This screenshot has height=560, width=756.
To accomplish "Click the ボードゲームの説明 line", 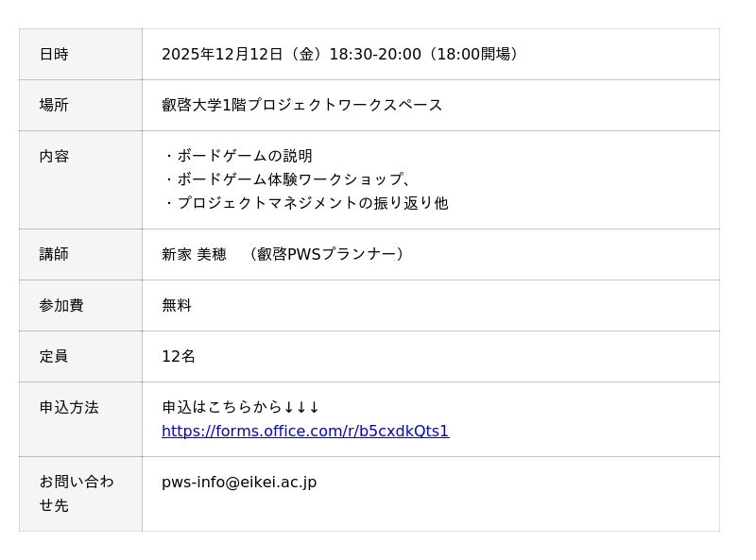I will coord(244,157).
